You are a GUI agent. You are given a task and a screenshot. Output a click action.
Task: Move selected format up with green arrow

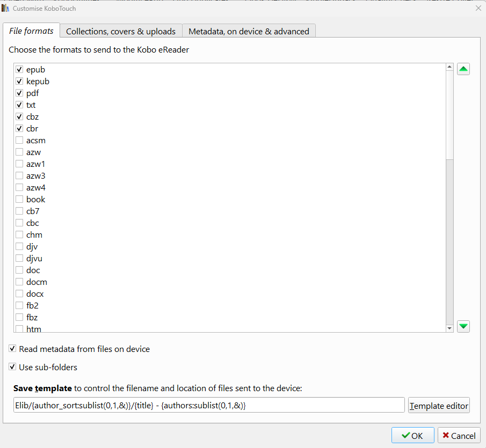click(463, 69)
